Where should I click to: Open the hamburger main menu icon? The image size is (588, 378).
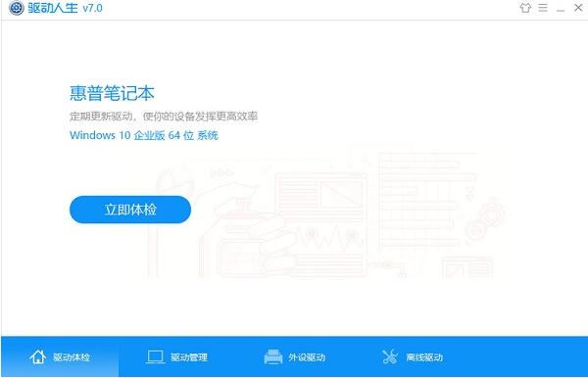pyautogui.click(x=543, y=8)
